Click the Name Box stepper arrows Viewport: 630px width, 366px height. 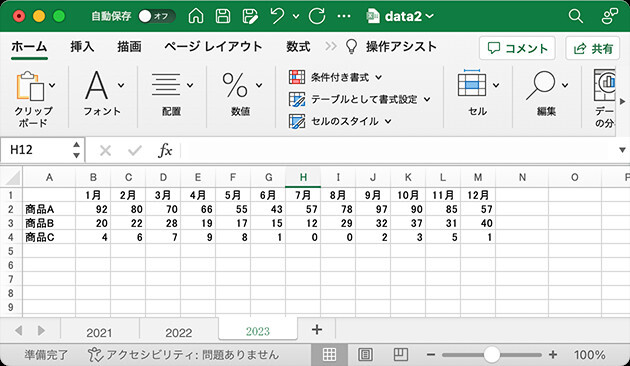coord(76,150)
